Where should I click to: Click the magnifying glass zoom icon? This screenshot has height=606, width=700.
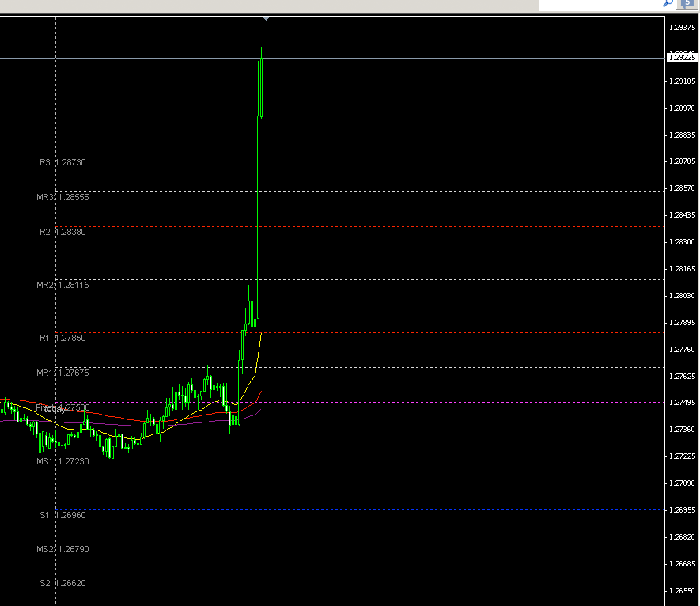pyautogui.click(x=667, y=3)
